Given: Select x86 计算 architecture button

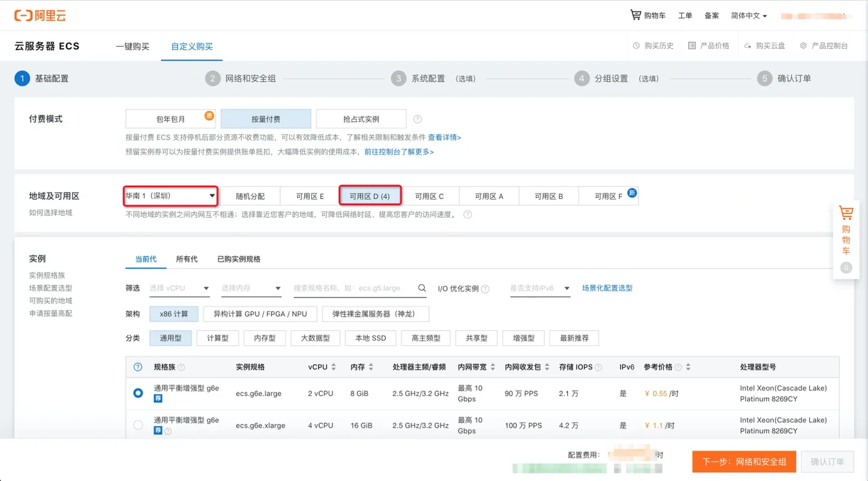Looking at the screenshot, I should pos(174,314).
